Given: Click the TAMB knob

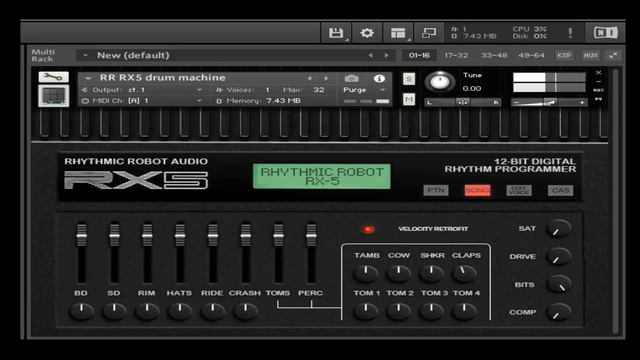Looking at the screenshot, I should coord(366,273).
